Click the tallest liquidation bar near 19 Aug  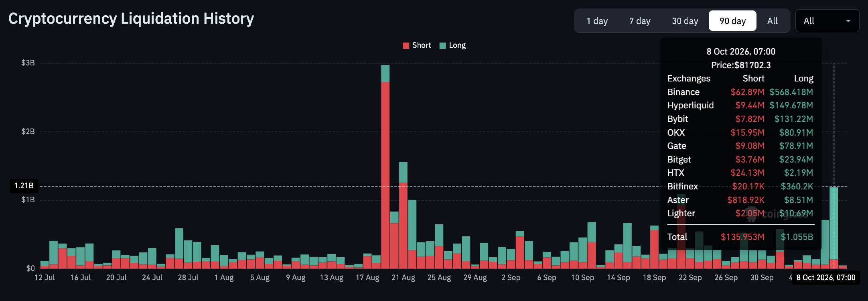pos(385,167)
